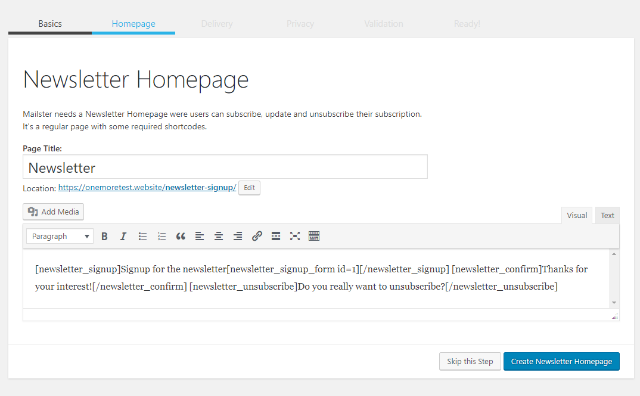Toggle distraction-free fullscreen mode
This screenshot has width=640, height=396.
tap(295, 236)
